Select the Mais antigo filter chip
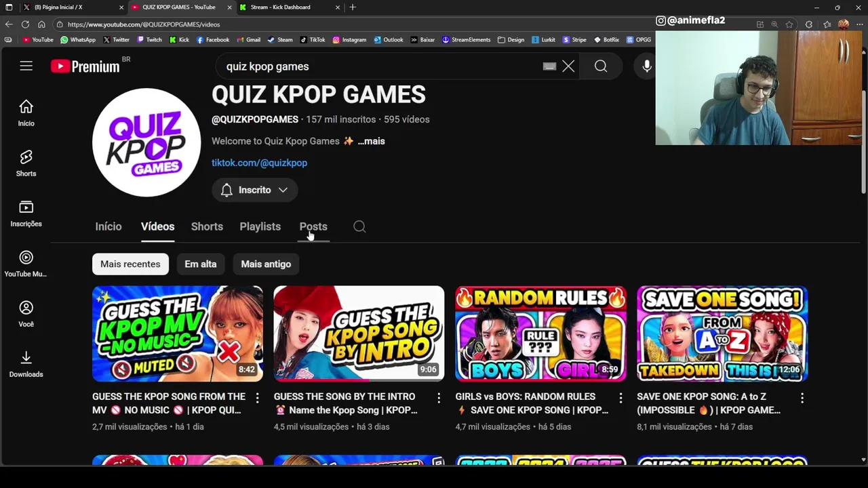The image size is (868, 488). [x=266, y=264]
